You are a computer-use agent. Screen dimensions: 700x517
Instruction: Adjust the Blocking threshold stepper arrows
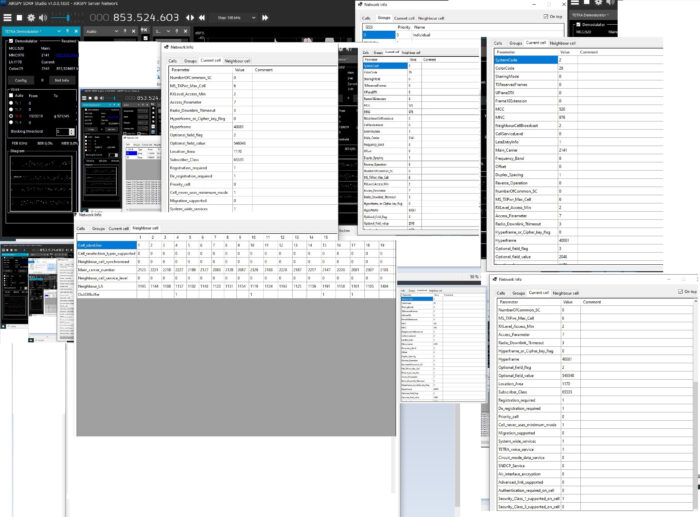(x=72, y=131)
